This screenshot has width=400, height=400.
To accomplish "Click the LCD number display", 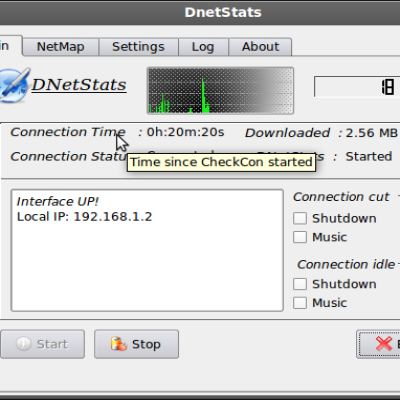I will click(357, 87).
